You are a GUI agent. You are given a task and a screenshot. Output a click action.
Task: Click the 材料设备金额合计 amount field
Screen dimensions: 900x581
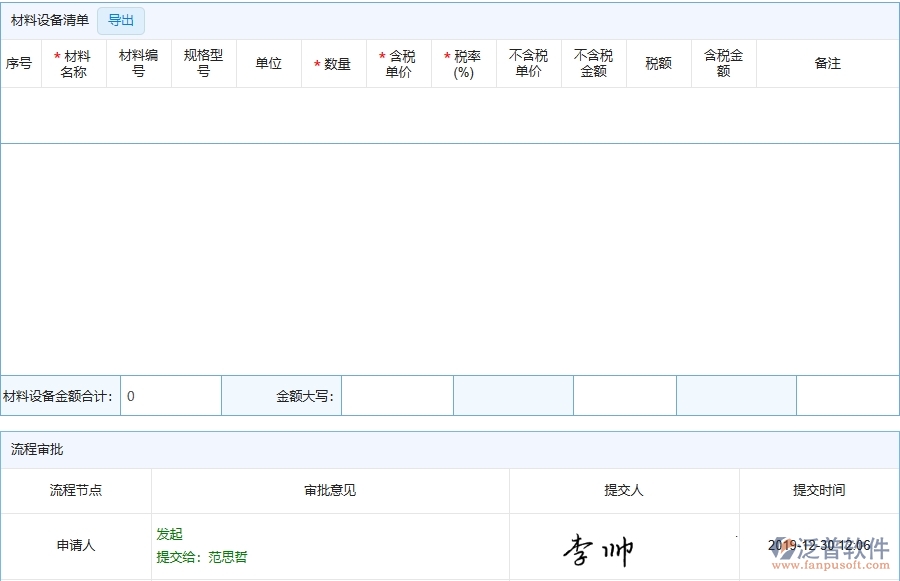(x=170, y=395)
